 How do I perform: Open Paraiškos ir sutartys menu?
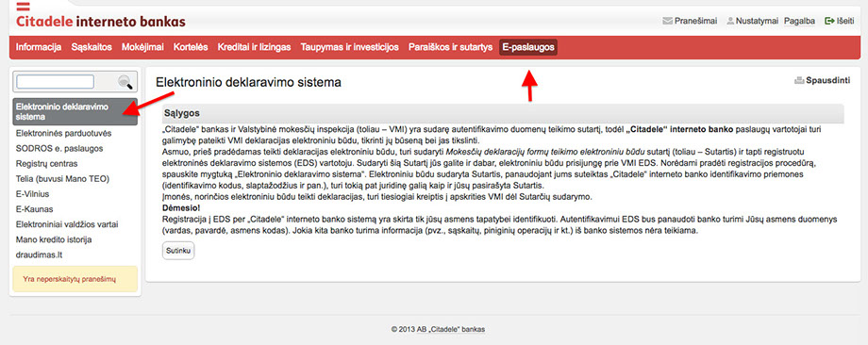coord(450,47)
